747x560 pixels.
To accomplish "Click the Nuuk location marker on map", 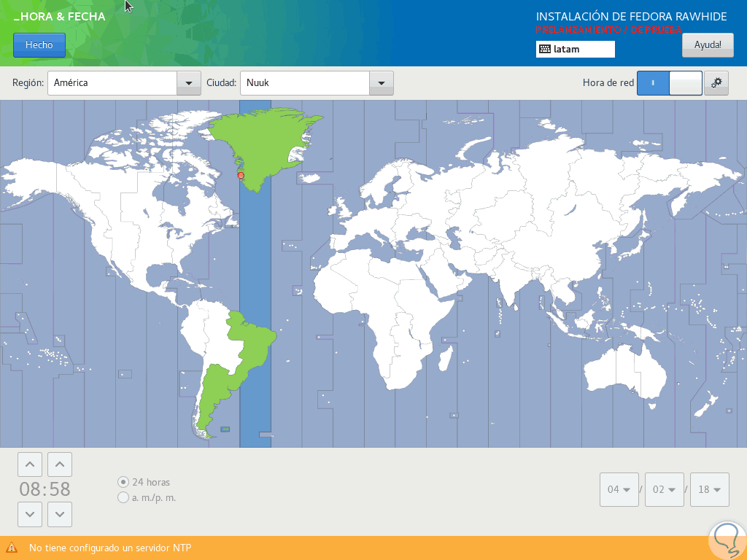I will point(241,176).
